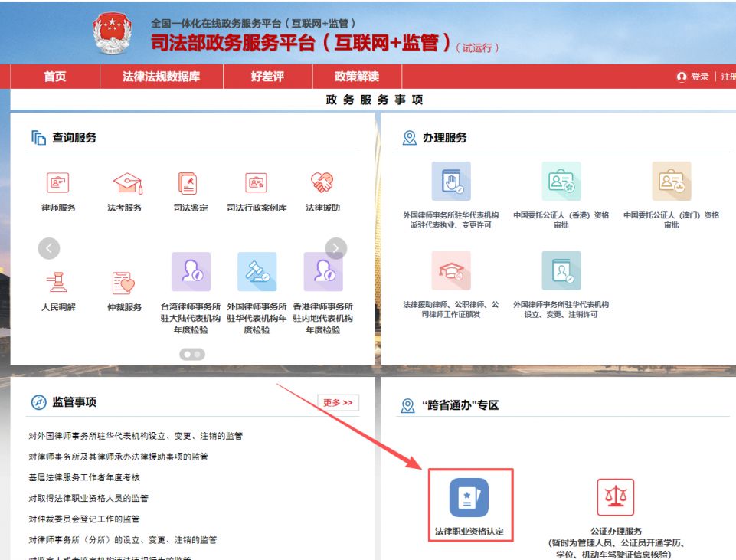
Task: Click the user avatar icon beside 登录
Action: [682, 77]
